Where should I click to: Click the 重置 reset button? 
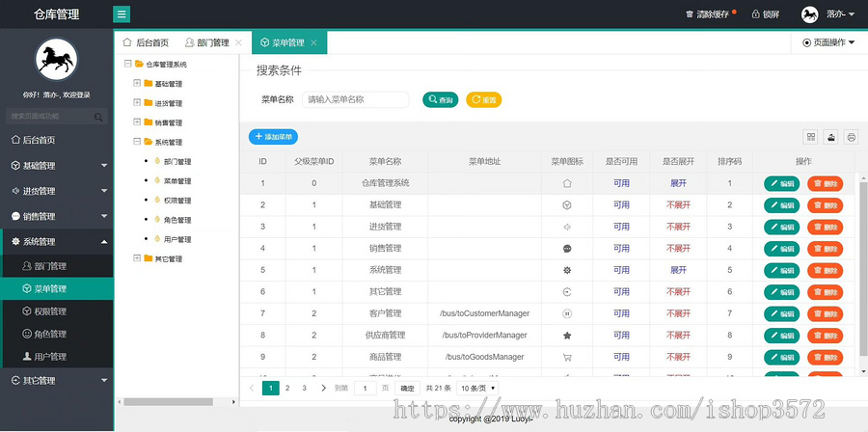pyautogui.click(x=484, y=100)
